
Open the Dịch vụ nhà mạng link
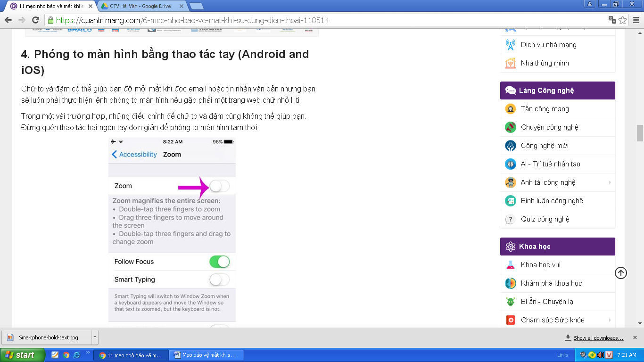click(548, 45)
